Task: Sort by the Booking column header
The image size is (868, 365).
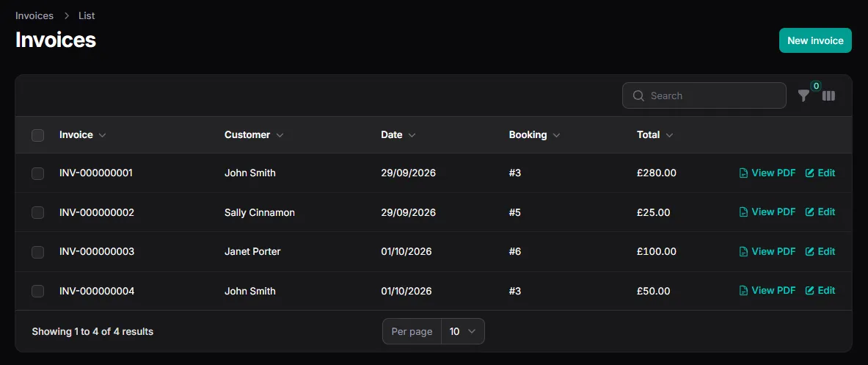Action: [534, 134]
